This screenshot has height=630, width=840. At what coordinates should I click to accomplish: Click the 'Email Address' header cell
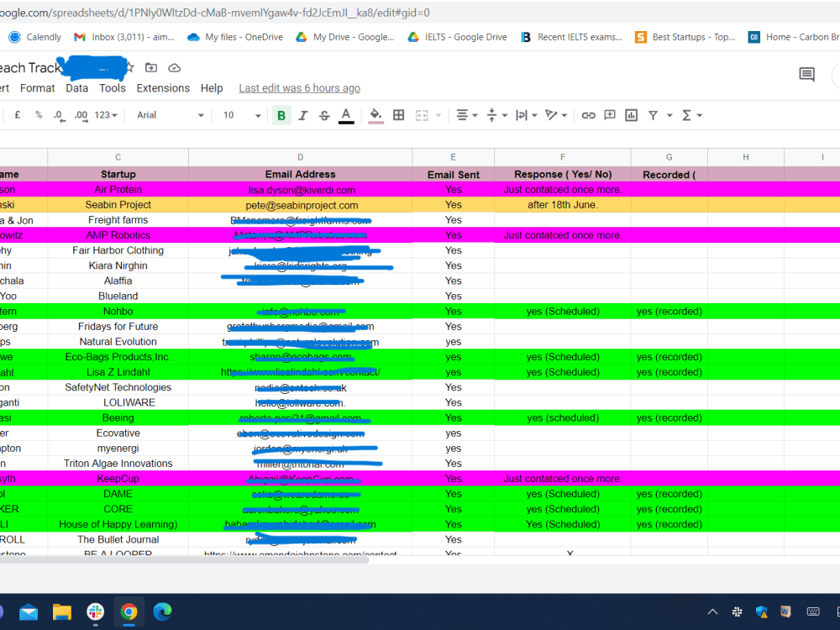coord(300,174)
